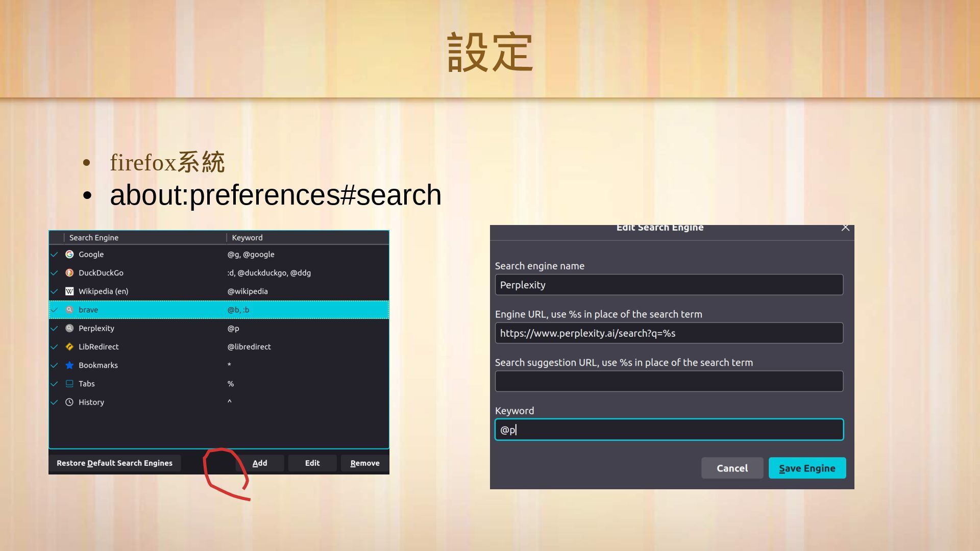Toggle the Perplexity engine checkmark

[x=54, y=328]
